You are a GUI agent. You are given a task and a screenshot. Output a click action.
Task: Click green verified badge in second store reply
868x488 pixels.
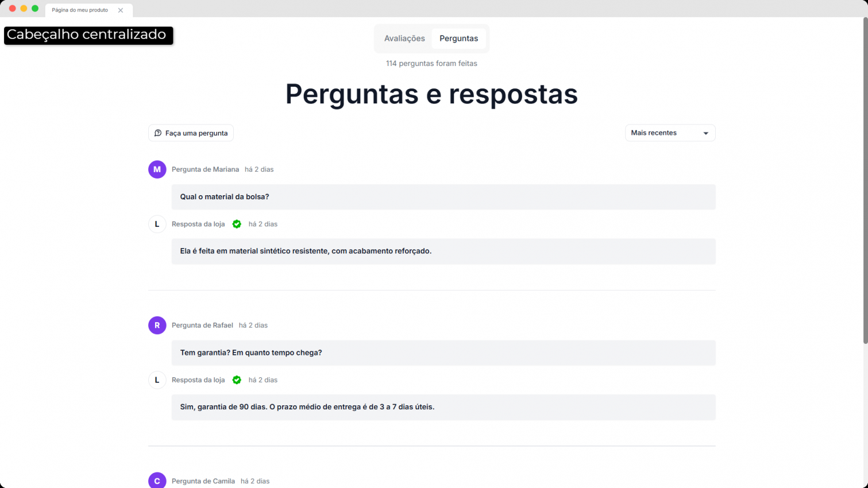(237, 379)
